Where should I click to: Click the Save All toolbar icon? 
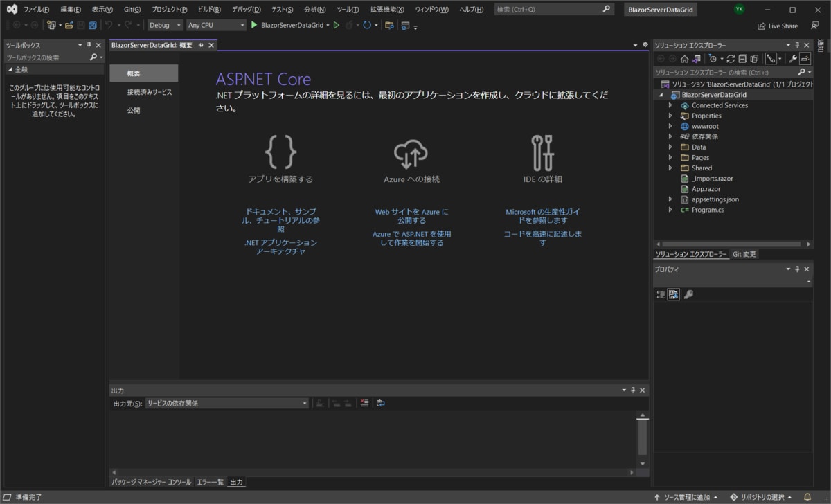(92, 25)
